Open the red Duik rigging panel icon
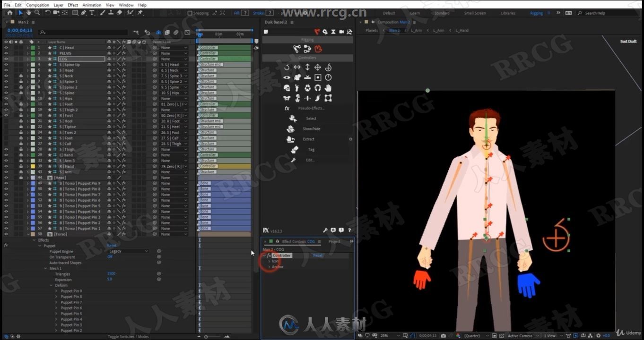This screenshot has width=644, height=340. click(x=317, y=32)
